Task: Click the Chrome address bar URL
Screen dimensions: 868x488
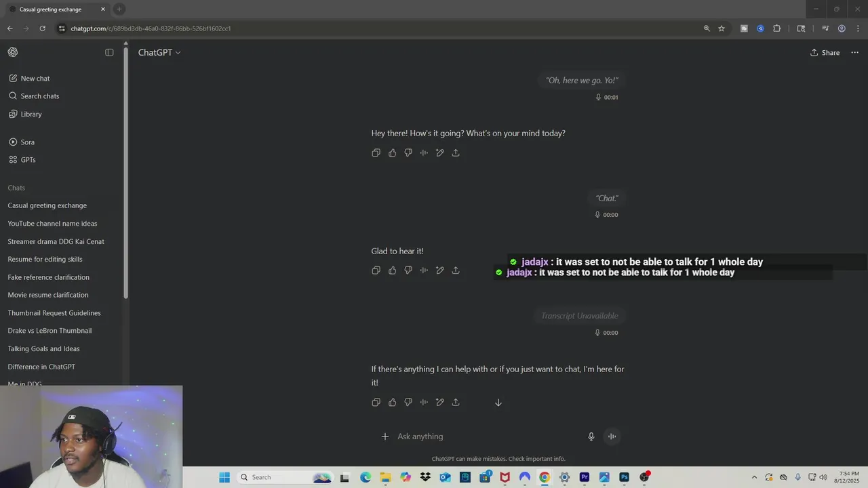Action: coord(151,28)
